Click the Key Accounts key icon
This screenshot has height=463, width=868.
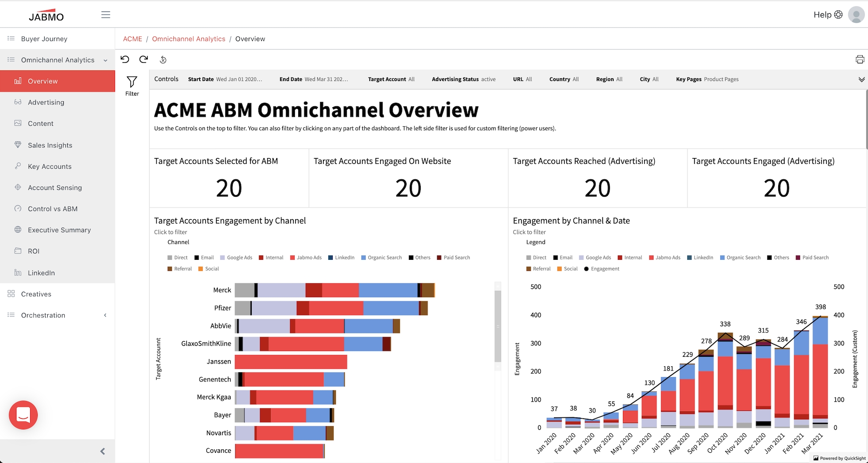tap(18, 166)
